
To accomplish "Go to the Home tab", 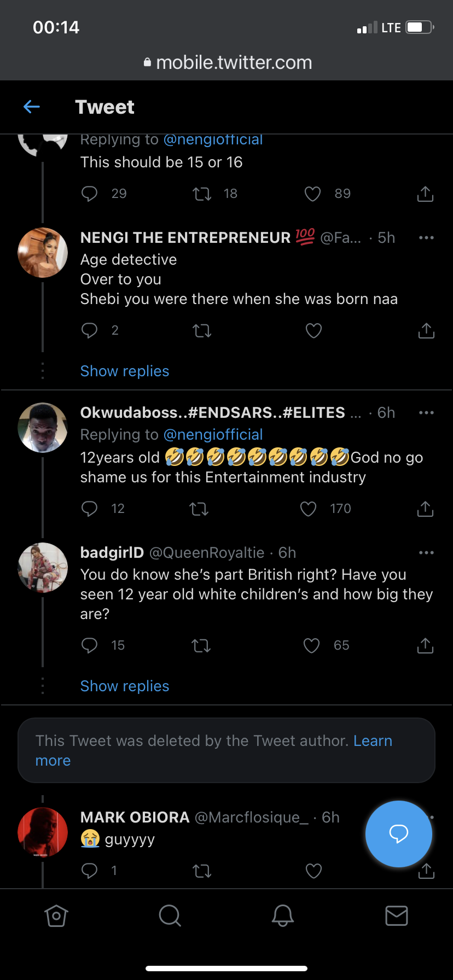I will [56, 915].
